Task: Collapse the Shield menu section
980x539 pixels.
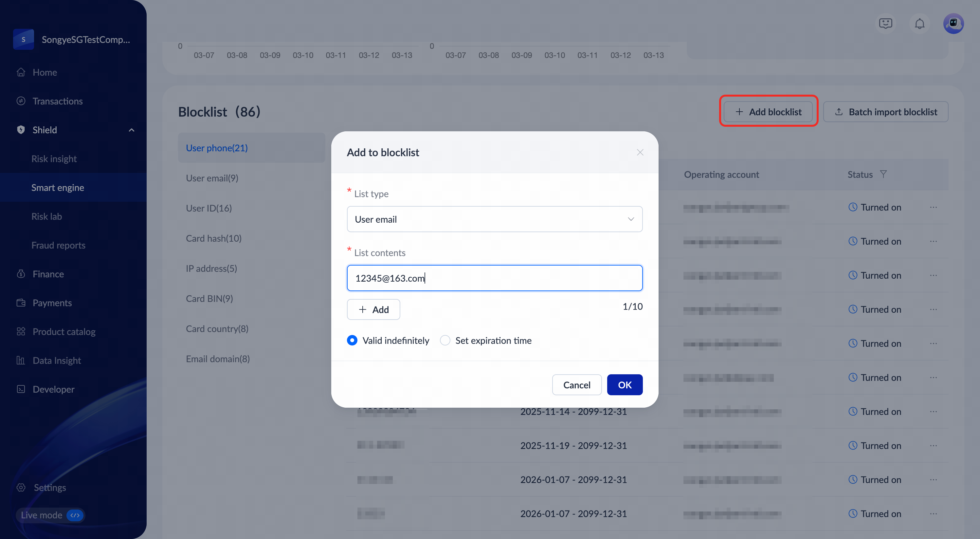Action: pos(131,130)
